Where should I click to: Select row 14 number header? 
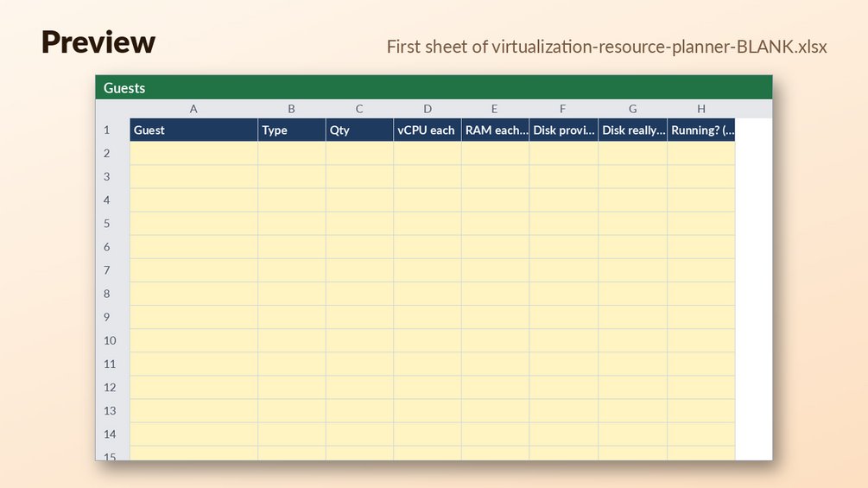click(x=112, y=434)
